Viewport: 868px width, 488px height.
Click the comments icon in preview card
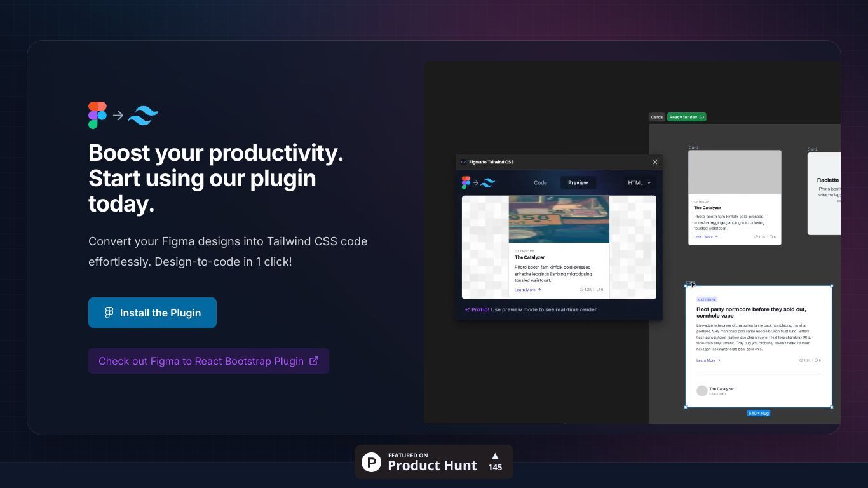click(598, 290)
